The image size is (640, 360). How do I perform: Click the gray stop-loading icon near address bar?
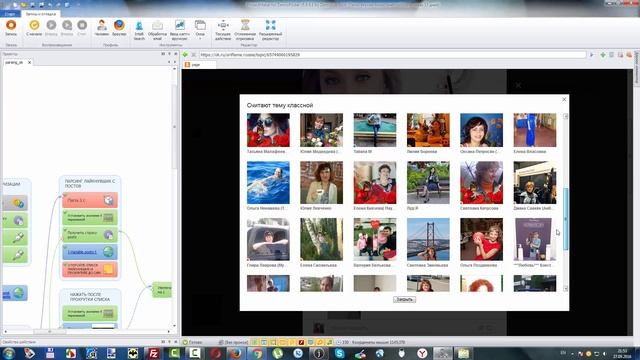tap(194, 55)
